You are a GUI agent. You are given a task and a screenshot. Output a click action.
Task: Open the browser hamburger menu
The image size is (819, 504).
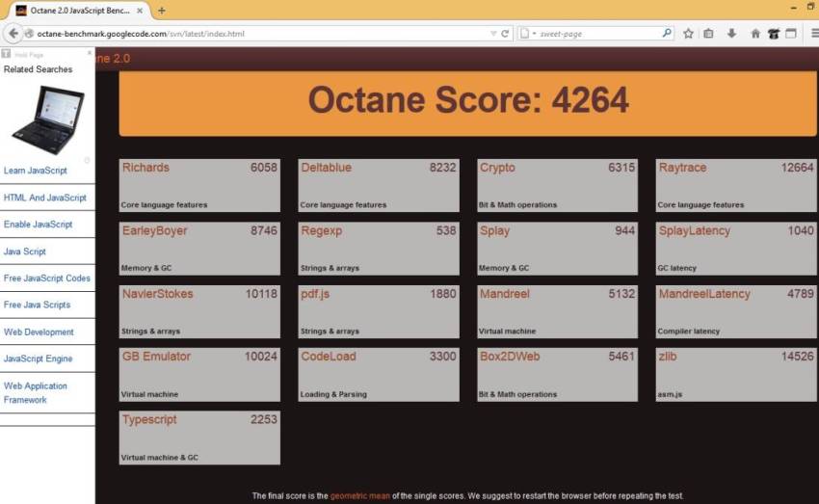[814, 34]
